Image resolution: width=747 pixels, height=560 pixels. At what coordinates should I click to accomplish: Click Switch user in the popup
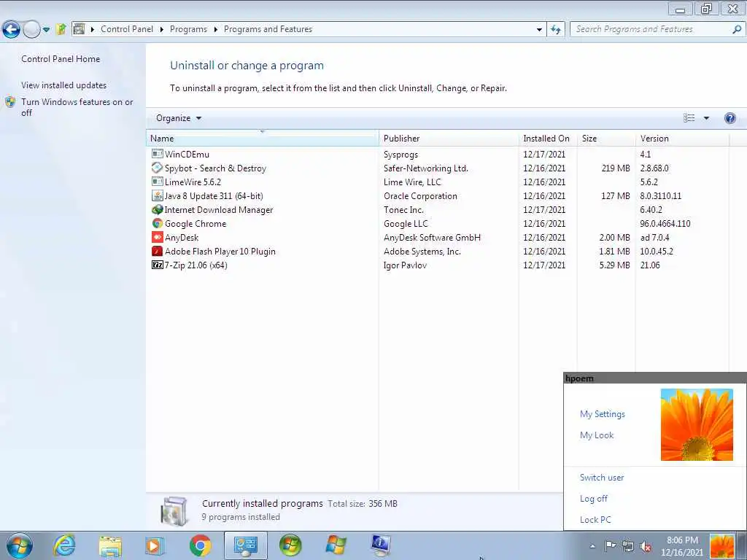(602, 477)
